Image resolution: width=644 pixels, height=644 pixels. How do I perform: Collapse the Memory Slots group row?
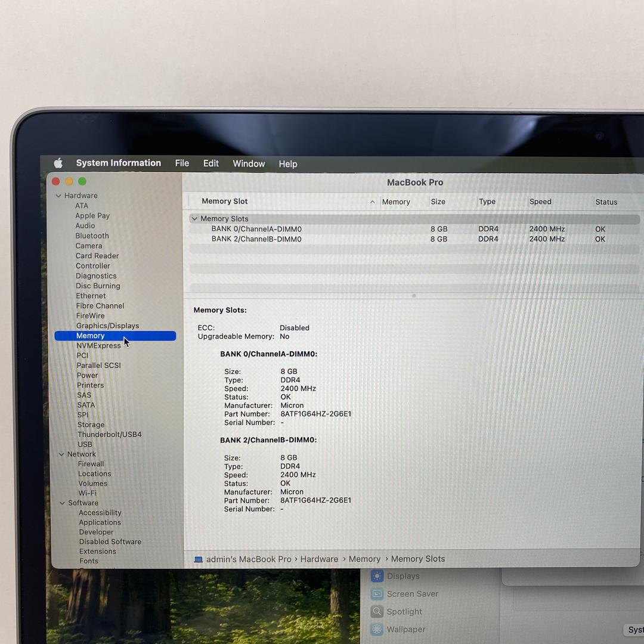pos(194,219)
